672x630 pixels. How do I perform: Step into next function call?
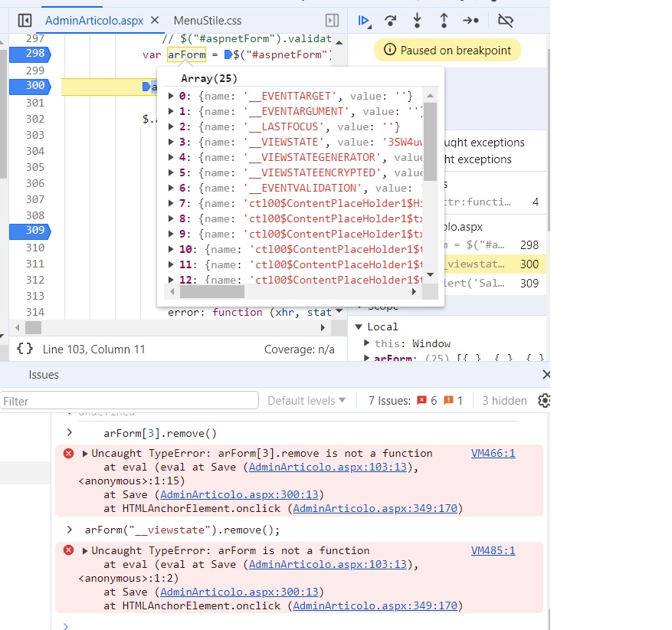pyautogui.click(x=417, y=20)
